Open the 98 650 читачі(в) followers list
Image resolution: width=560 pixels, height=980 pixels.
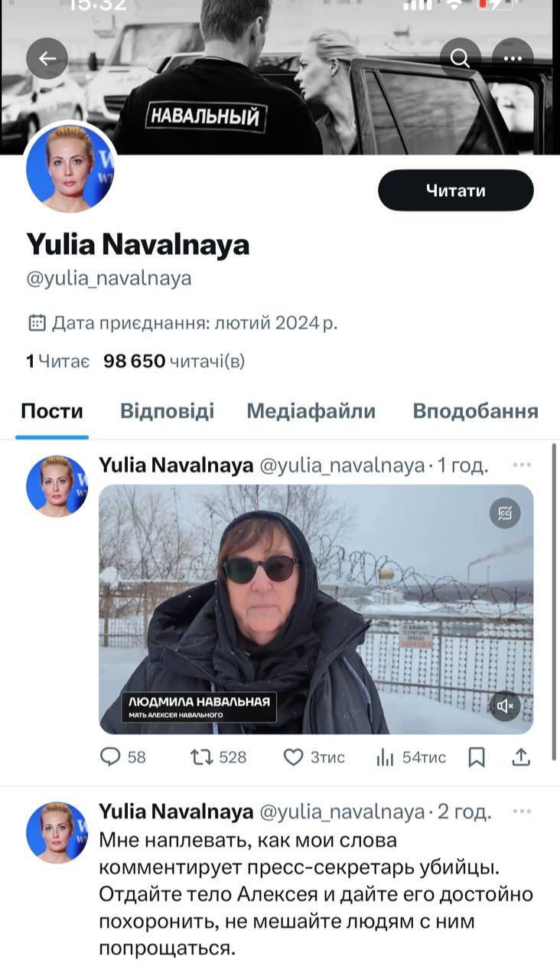coord(174,361)
